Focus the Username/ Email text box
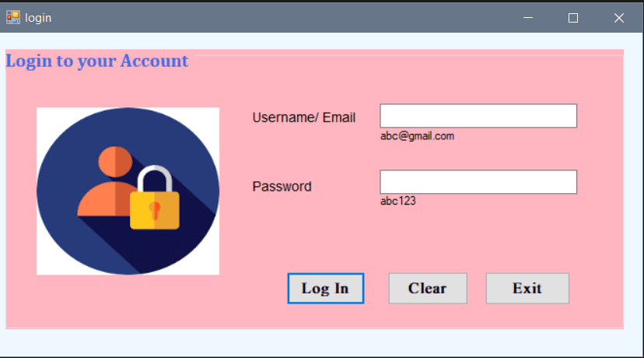The width and height of the screenshot is (644, 358). [478, 116]
